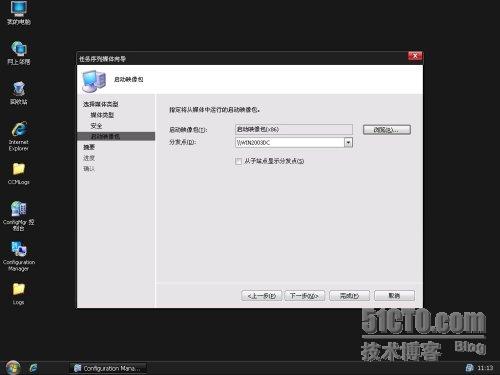The image size is (500, 375).
Task: Switch to Configuration Manager taskbar button
Action: pyautogui.click(x=108, y=368)
